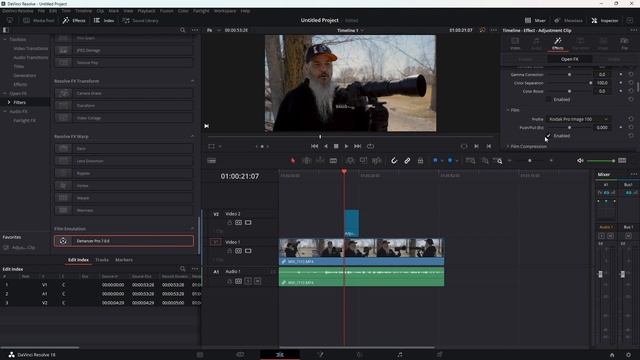This screenshot has height=360, width=640.
Task: Collapse the Resolve FX Transform group
Action: tap(192, 81)
